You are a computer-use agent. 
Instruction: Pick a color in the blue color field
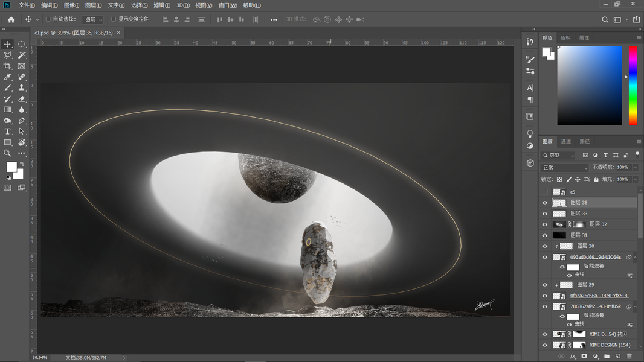pos(590,86)
